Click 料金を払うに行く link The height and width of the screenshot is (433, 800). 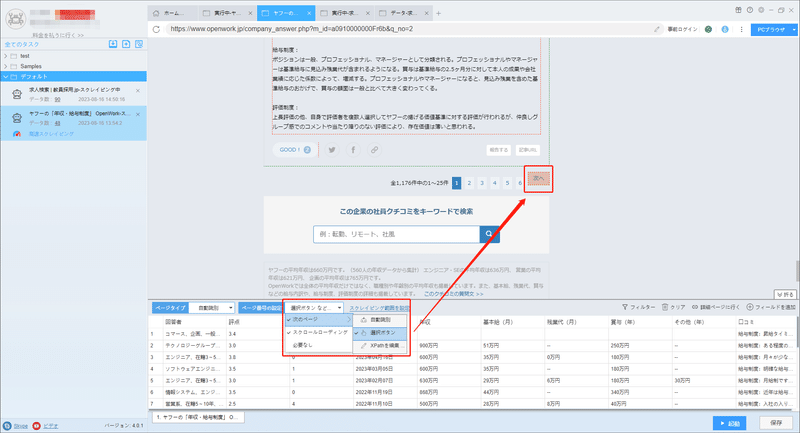pos(58,35)
